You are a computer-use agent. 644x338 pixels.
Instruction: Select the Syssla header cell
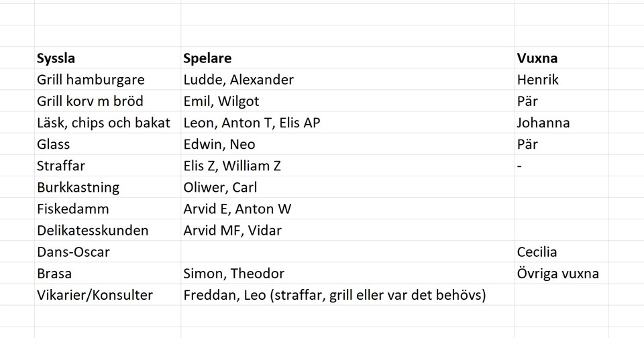[56, 58]
